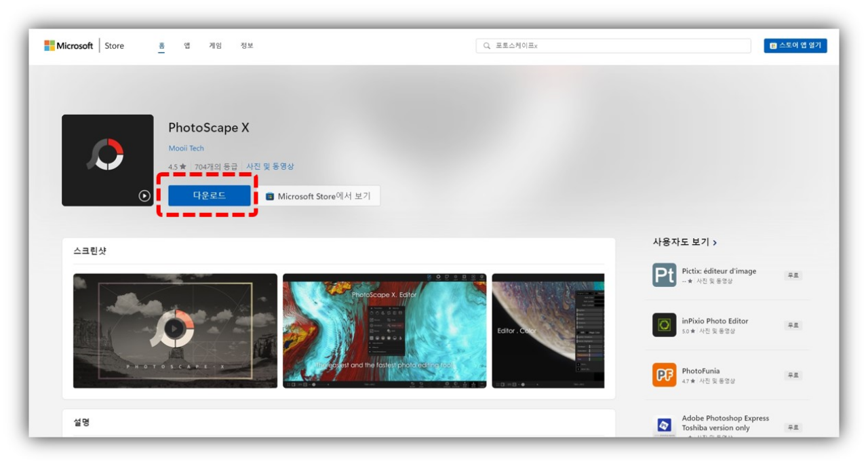The image size is (868, 466).
Task: Click the search magnifier icon
Action: 487,45
